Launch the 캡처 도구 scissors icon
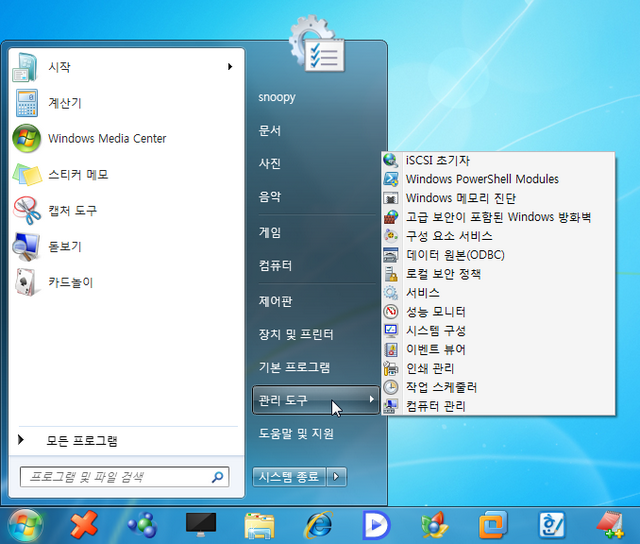The image size is (640, 544). click(27, 210)
